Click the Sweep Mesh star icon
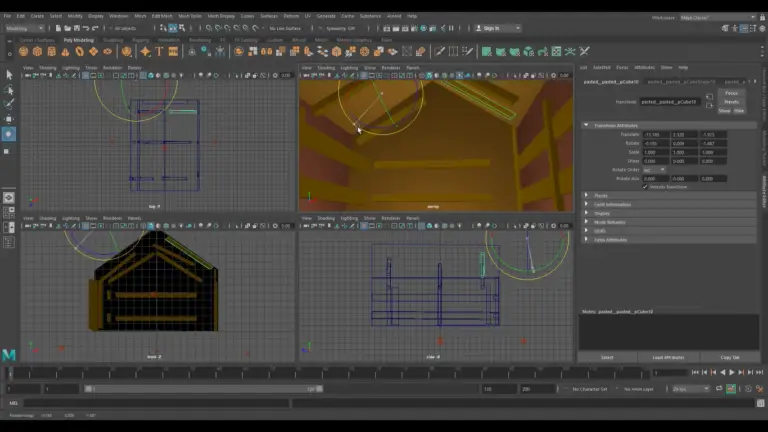Screen dimensions: 768x432 pyautogui.click(x=145, y=51)
